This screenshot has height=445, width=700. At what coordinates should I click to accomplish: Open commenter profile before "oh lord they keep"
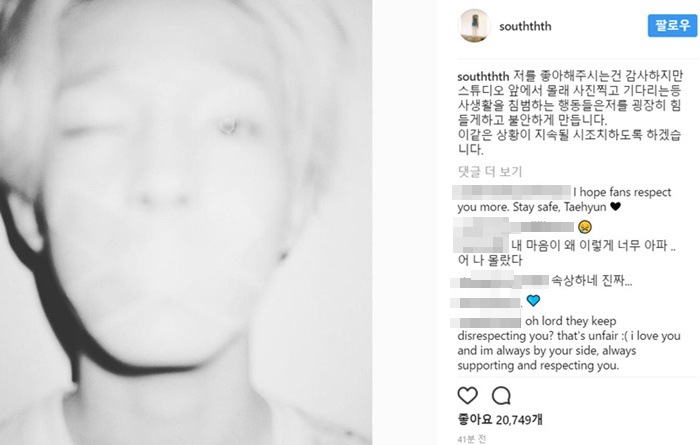click(x=486, y=322)
